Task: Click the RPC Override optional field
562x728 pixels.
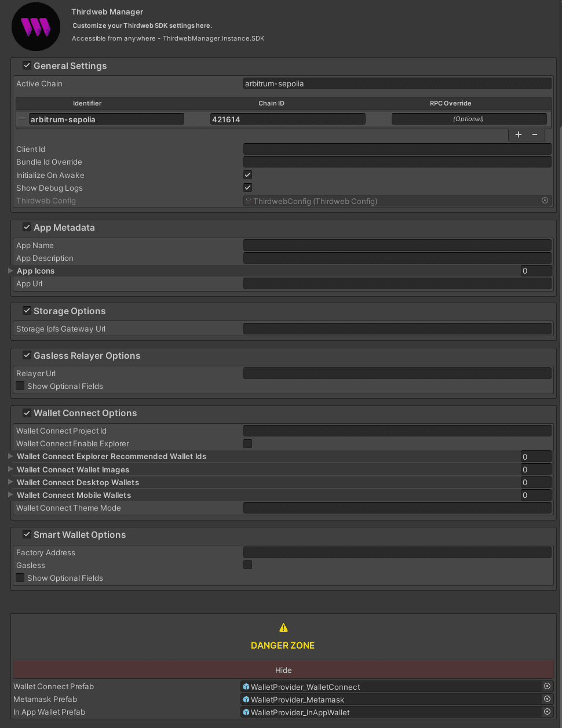Action: 469,119
